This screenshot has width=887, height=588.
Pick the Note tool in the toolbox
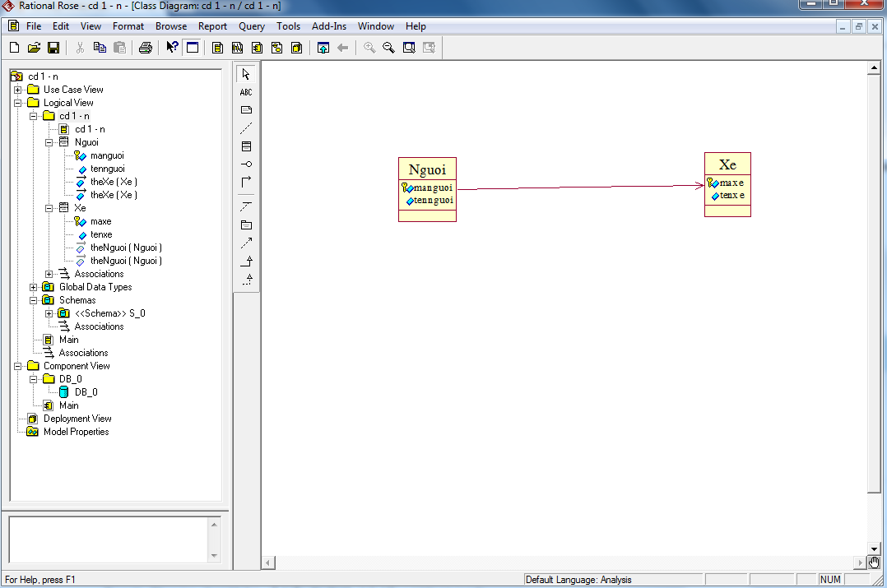pos(246,110)
